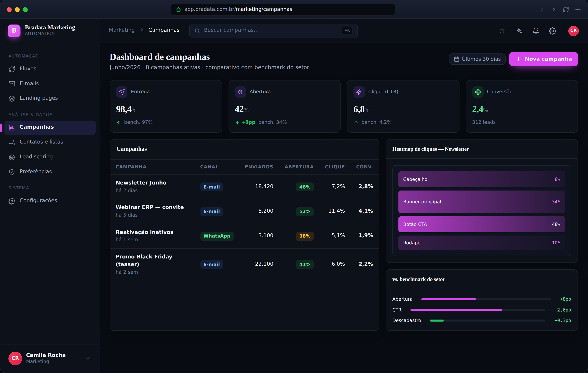588x373 pixels.
Task: Select the Cabeçalho heatmap bar
Action: pyautogui.click(x=482, y=179)
